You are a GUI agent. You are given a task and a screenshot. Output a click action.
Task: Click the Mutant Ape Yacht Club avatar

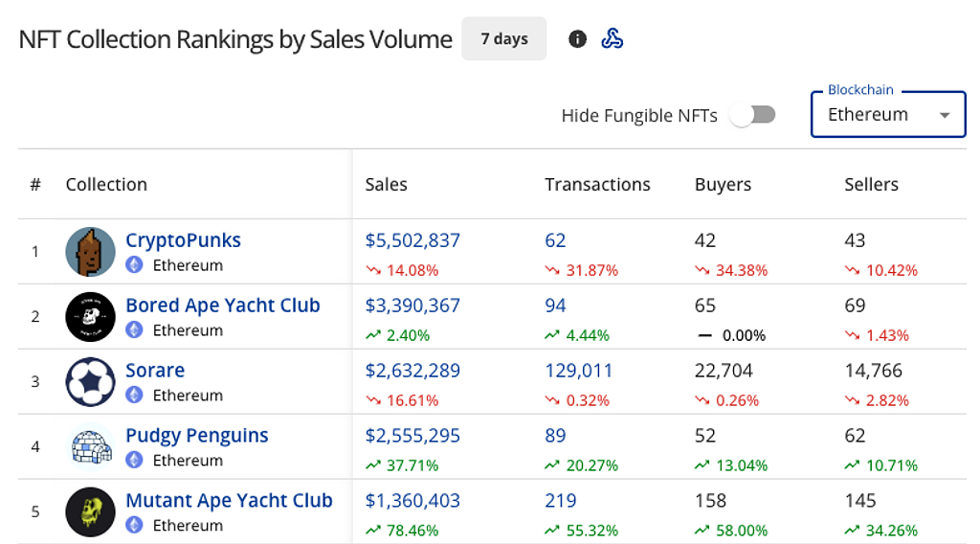[x=90, y=512]
